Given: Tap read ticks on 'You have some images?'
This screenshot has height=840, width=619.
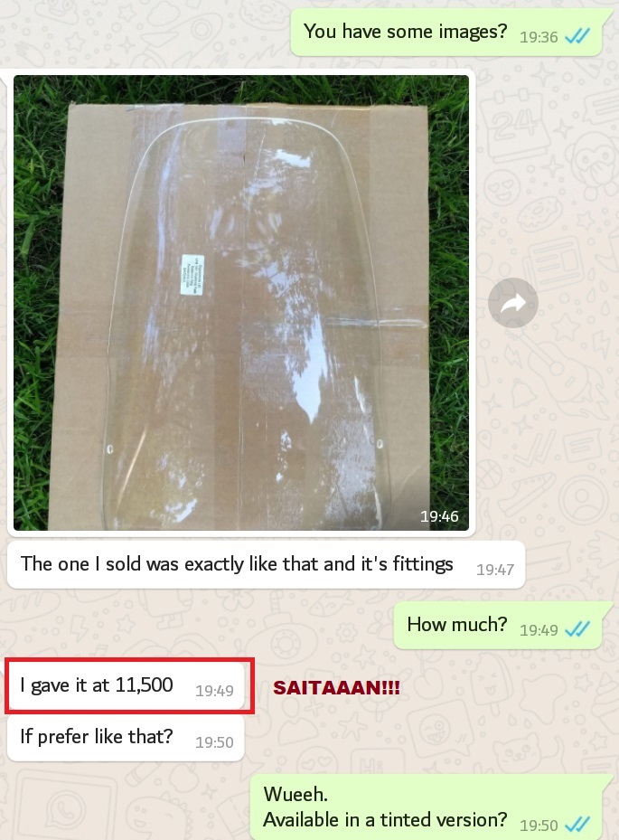Looking at the screenshot, I should [x=577, y=36].
